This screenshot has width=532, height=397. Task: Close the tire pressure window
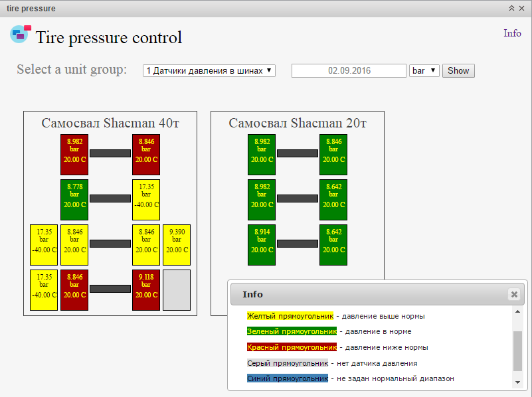point(522,9)
